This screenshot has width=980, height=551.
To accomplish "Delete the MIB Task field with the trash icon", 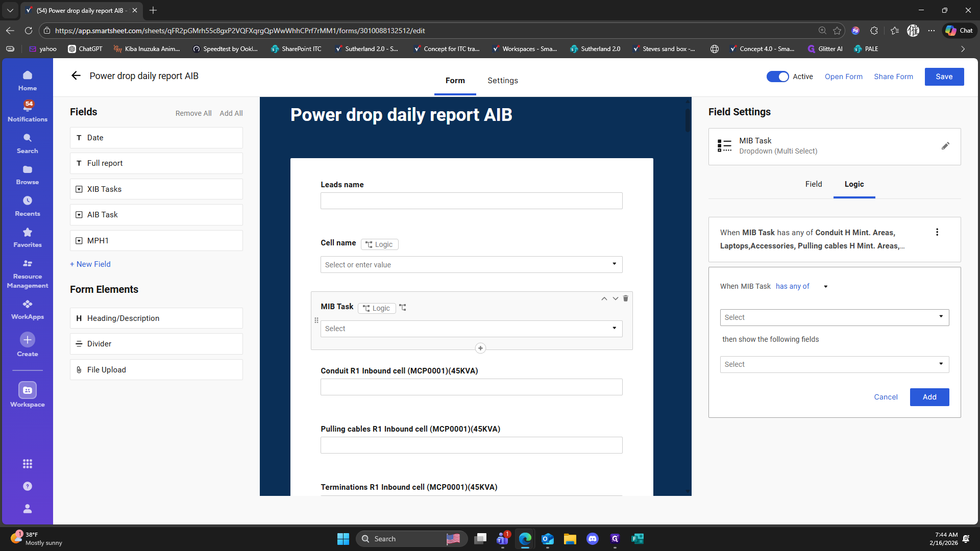I will [x=626, y=298].
